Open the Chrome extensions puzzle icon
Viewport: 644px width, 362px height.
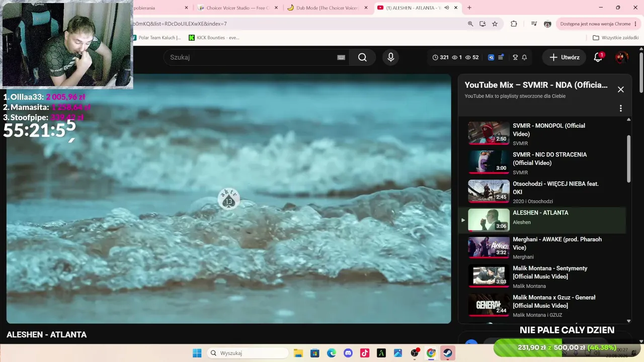pyautogui.click(x=514, y=24)
